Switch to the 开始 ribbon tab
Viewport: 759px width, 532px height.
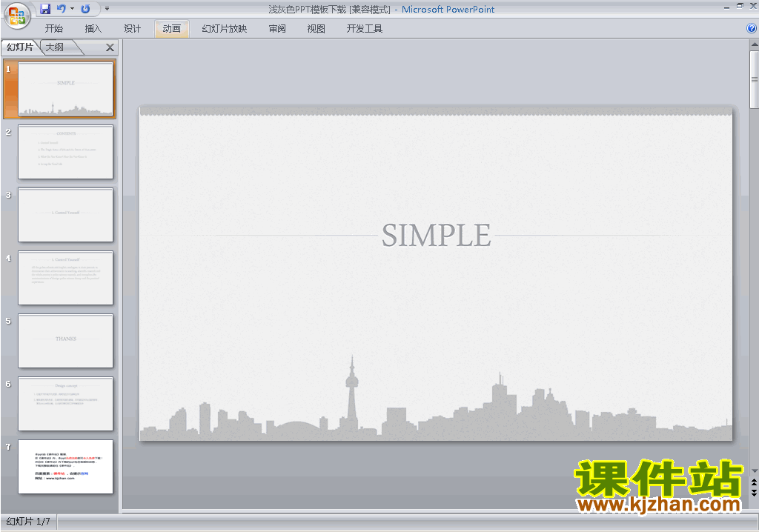[x=53, y=29]
